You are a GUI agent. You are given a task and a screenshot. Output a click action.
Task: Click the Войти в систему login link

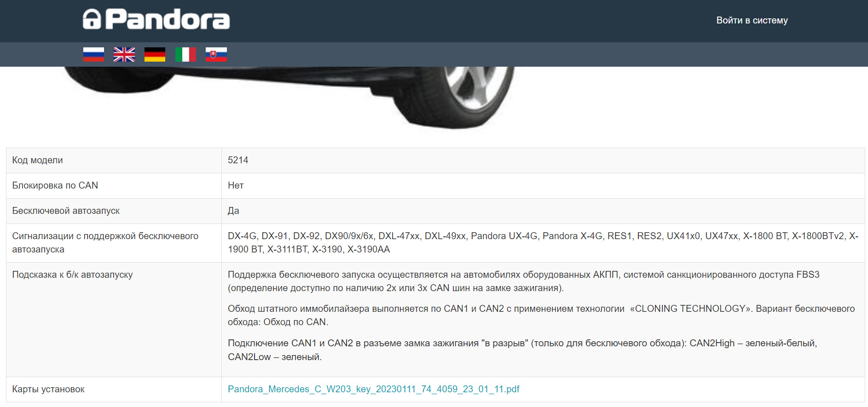(x=752, y=20)
